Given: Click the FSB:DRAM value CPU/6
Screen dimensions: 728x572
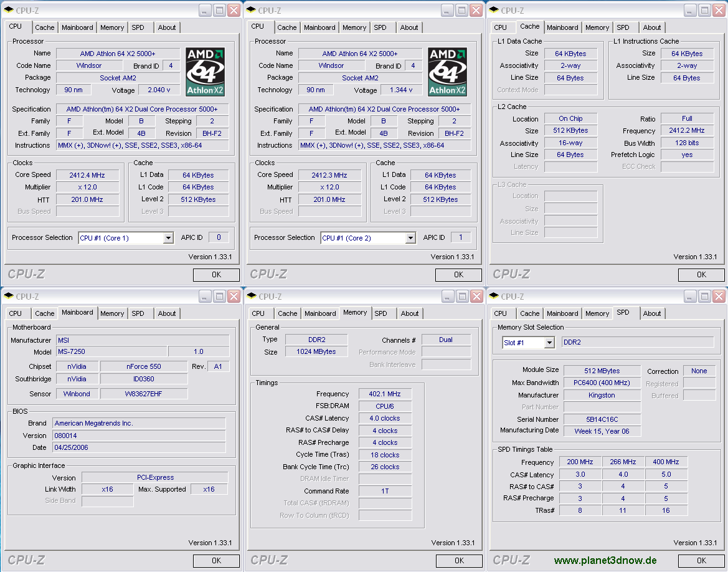Looking at the screenshot, I should click(385, 406).
